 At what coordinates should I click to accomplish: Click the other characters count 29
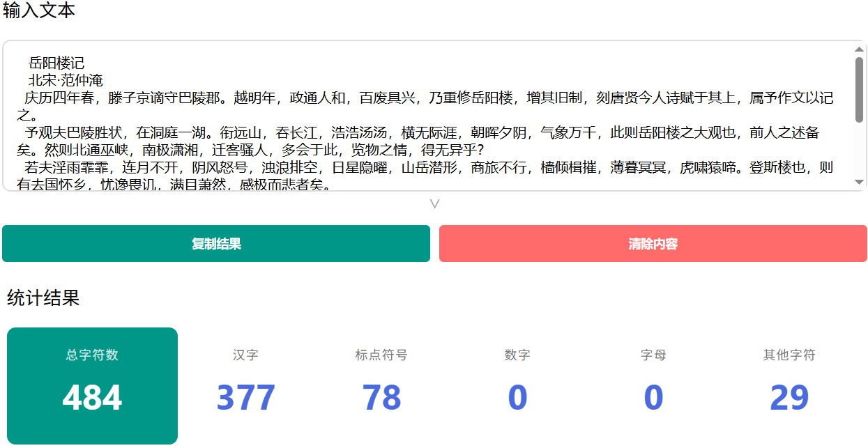(x=787, y=397)
